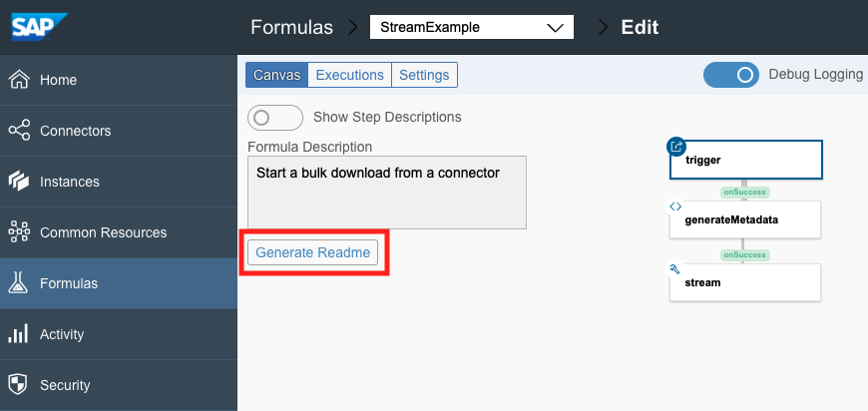Click the stream step wrench icon
The width and height of the screenshot is (868, 411).
pos(675,269)
